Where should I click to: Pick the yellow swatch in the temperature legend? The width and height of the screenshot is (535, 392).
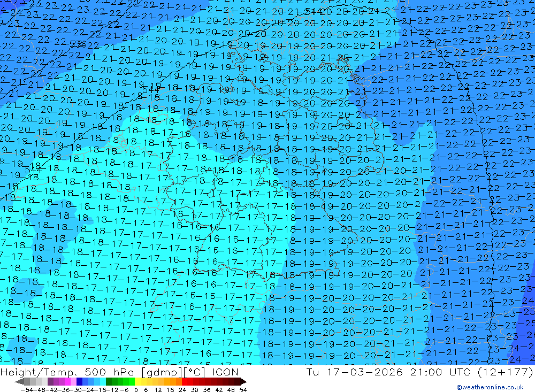coord(137,381)
